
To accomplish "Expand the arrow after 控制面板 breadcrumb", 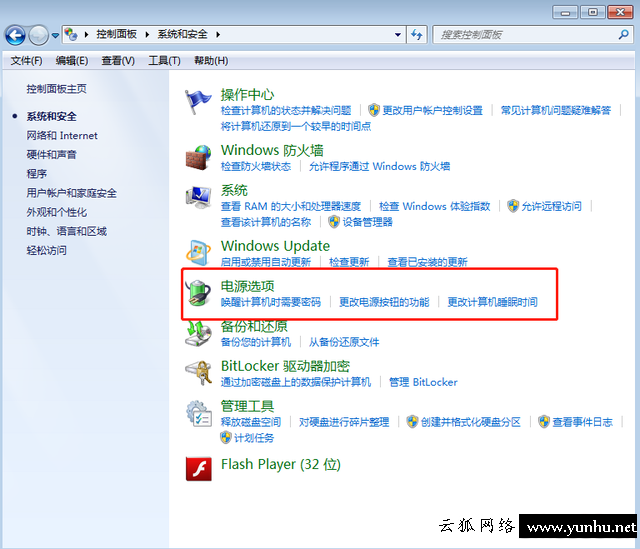I will click(147, 35).
